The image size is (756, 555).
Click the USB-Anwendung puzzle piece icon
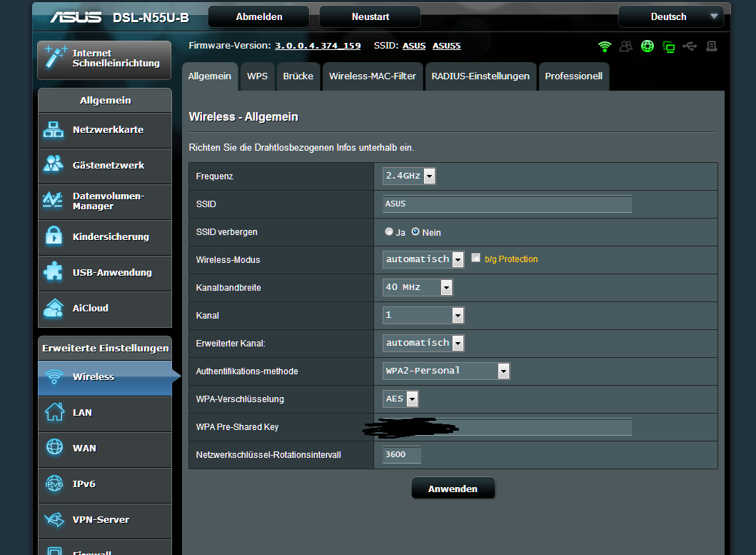[x=53, y=271]
